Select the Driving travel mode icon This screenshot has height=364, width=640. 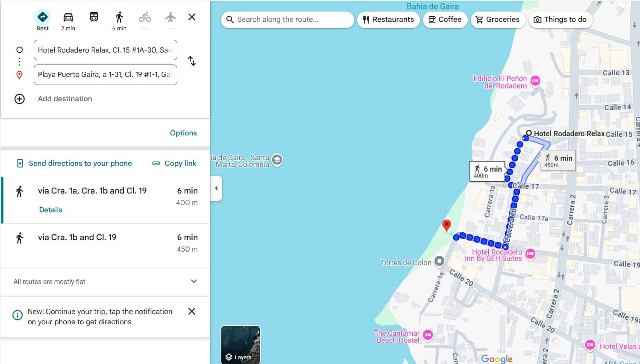coord(68,18)
